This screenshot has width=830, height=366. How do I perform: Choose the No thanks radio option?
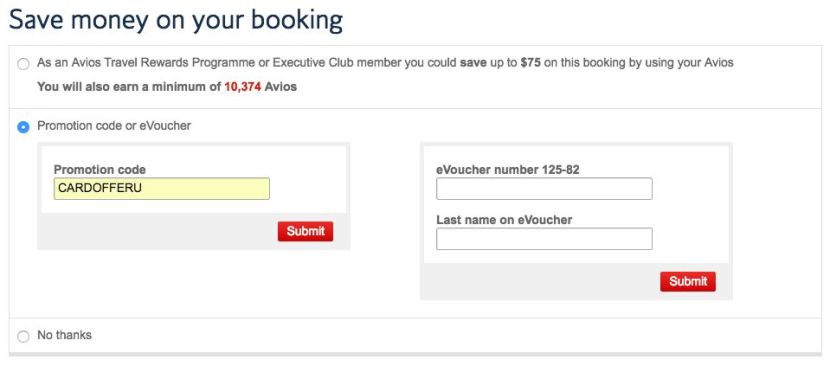pos(23,336)
